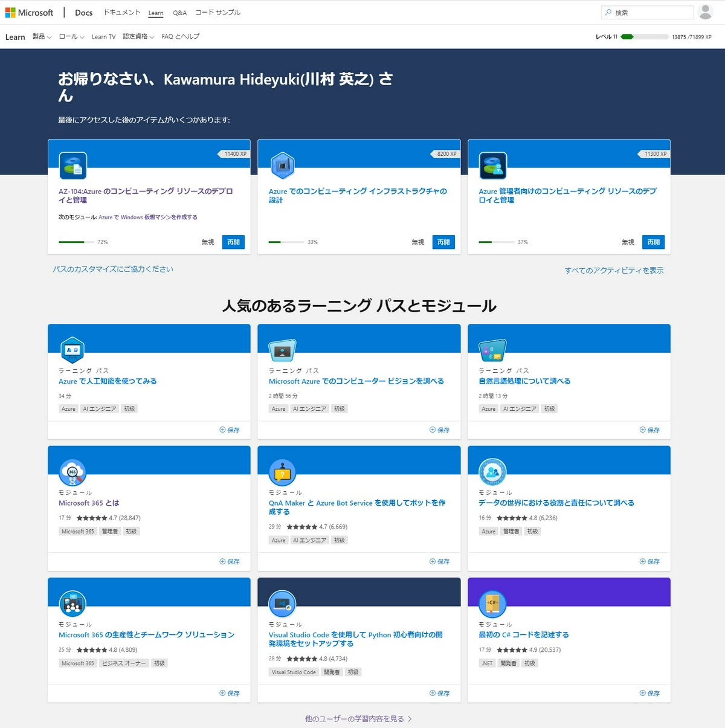Click the Microsoft 365 とは module badge

point(72,472)
